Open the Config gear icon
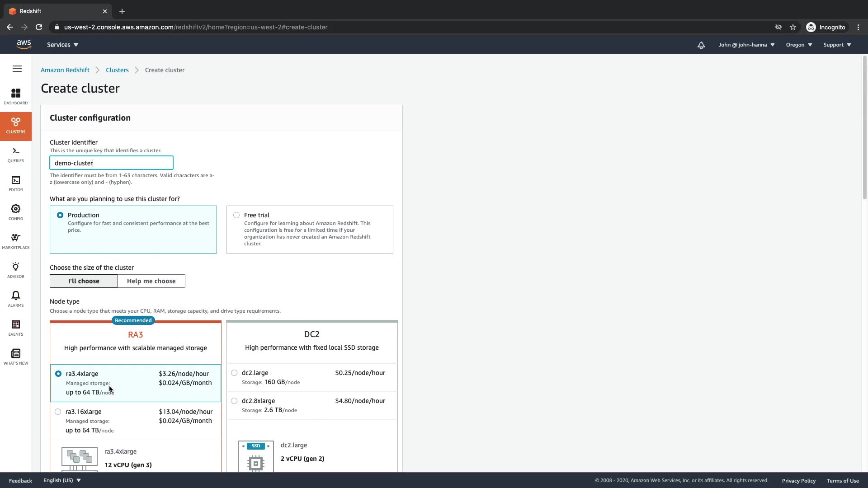Image resolution: width=868 pixels, height=488 pixels. [x=16, y=212]
